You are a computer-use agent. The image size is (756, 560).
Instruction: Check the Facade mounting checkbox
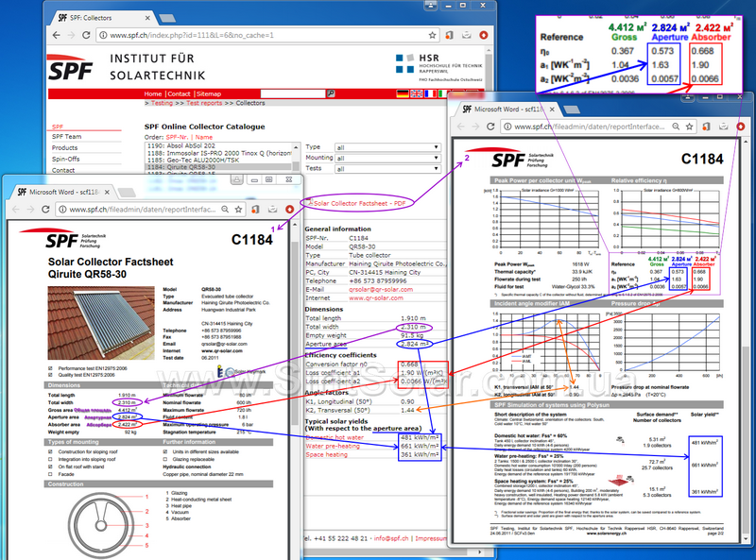[50, 474]
